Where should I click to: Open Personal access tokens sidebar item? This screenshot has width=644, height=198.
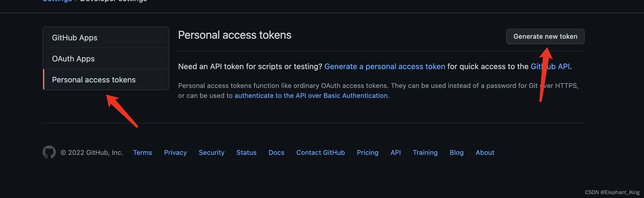(x=106, y=80)
